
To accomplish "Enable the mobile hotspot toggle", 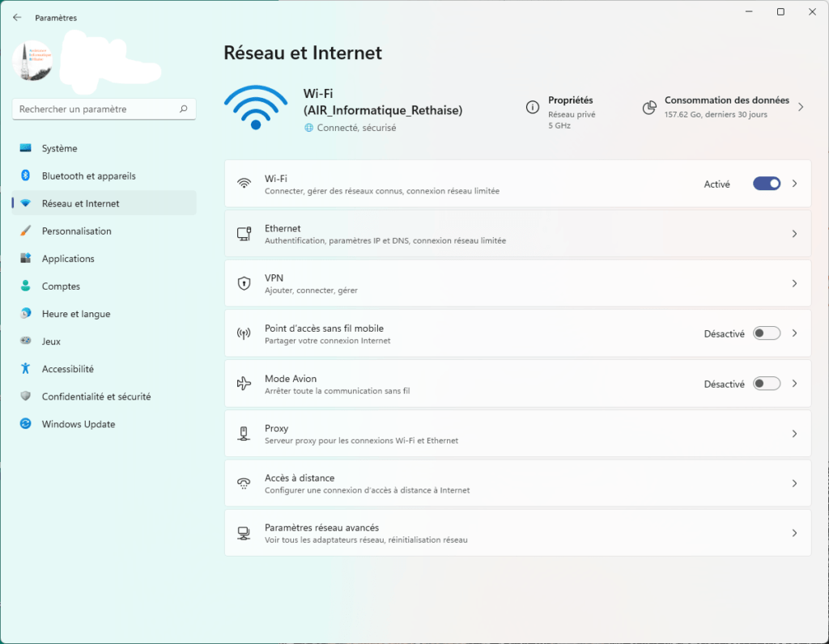I will (766, 333).
